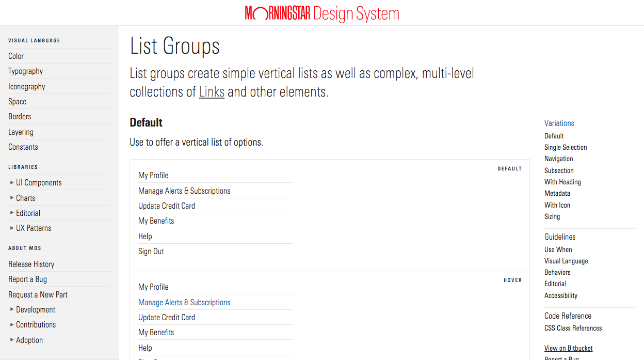
Task: Open the Space page
Action: coord(17,102)
